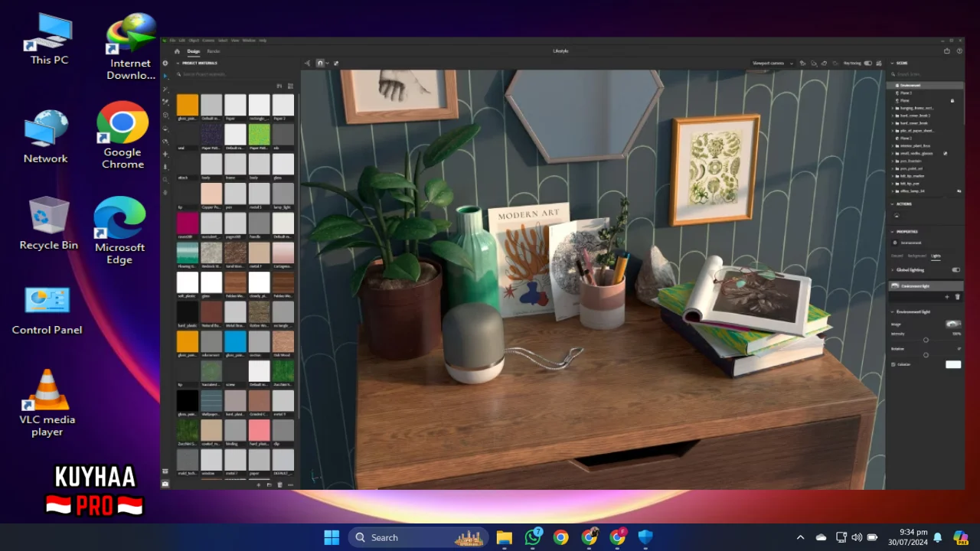
Task: Open the Camera menu
Action: tap(208, 40)
